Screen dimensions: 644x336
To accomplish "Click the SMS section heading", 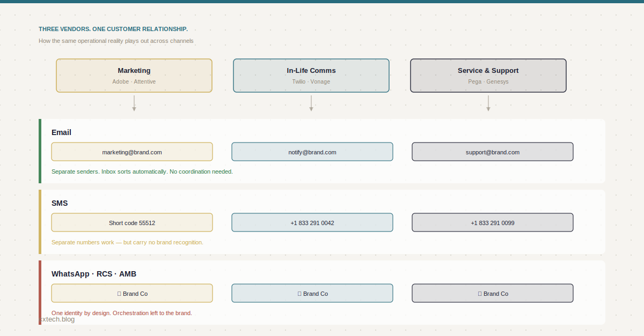I will [60, 203].
